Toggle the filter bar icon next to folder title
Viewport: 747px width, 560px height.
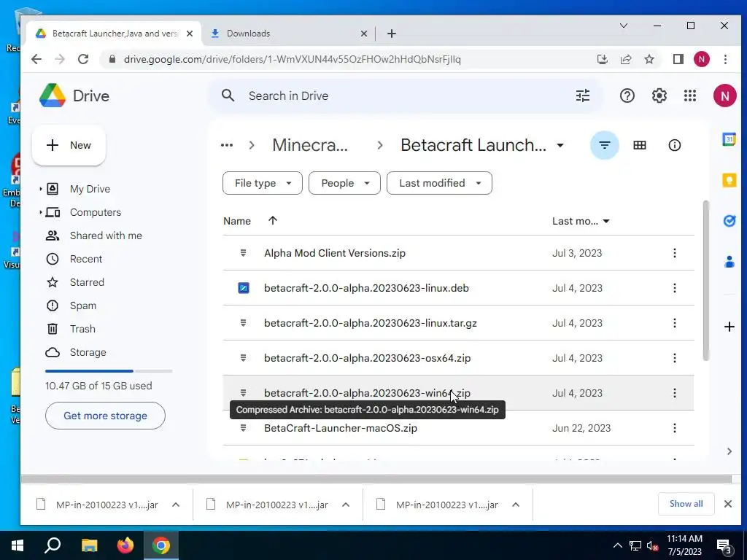605,145
